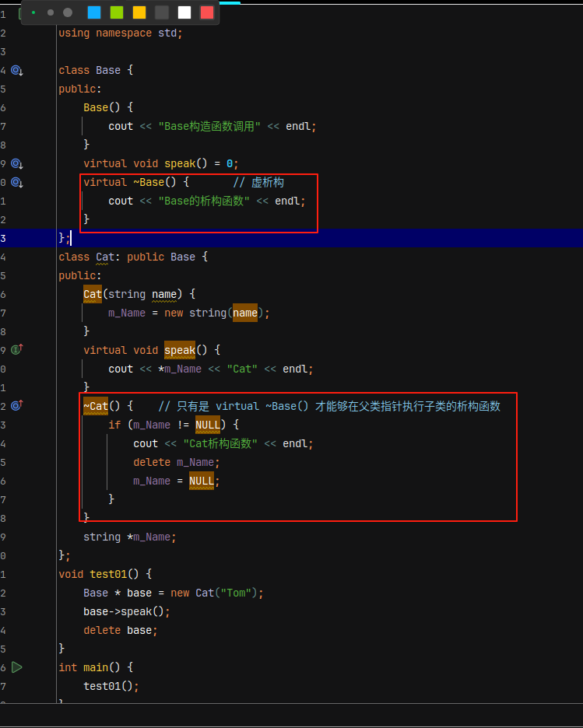Open implements marker beside Cat's speak()
Viewport: 583px width, 728px height.
[x=16, y=349]
